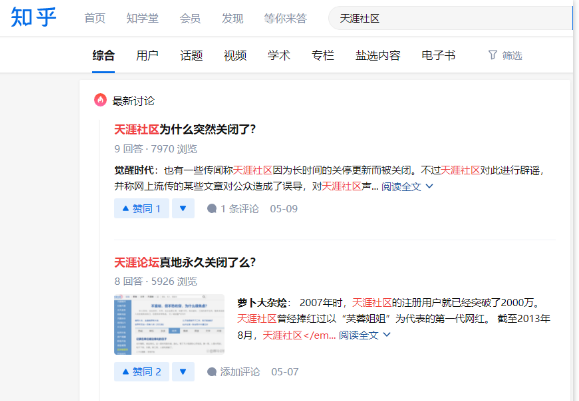The height and width of the screenshot is (401, 579).
Task: Click the 05-09 date
Action: pyautogui.click(x=284, y=209)
